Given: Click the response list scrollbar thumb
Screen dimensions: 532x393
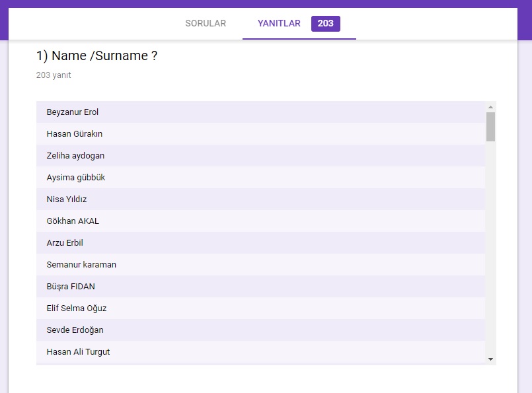Looking at the screenshot, I should point(490,127).
